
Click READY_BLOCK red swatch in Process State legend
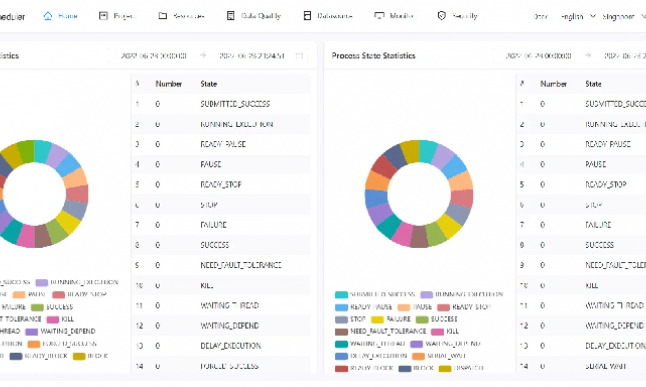coord(341,368)
